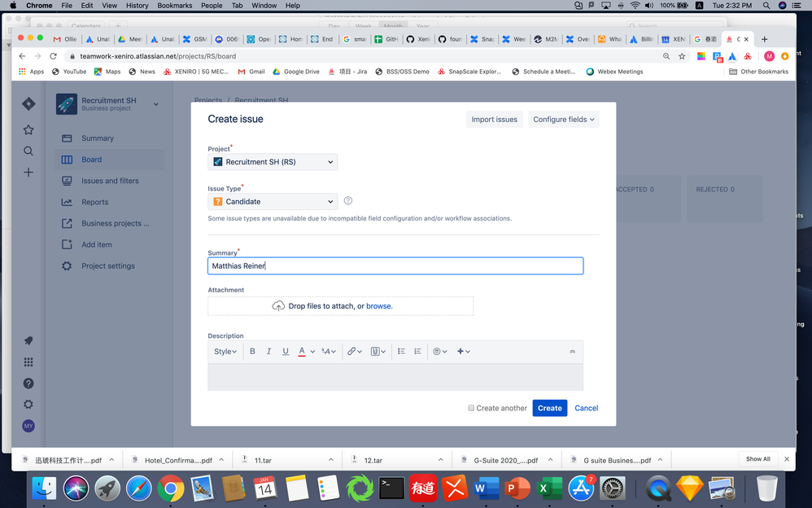This screenshot has width=812, height=508.
Task: Open more text formatting options dropdown
Action: click(x=329, y=352)
